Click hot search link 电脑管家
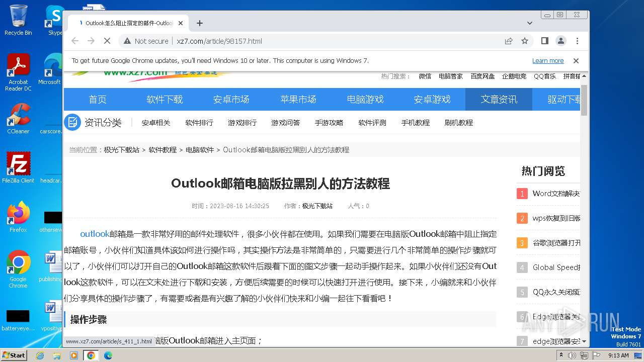The height and width of the screenshot is (362, 644). click(451, 76)
